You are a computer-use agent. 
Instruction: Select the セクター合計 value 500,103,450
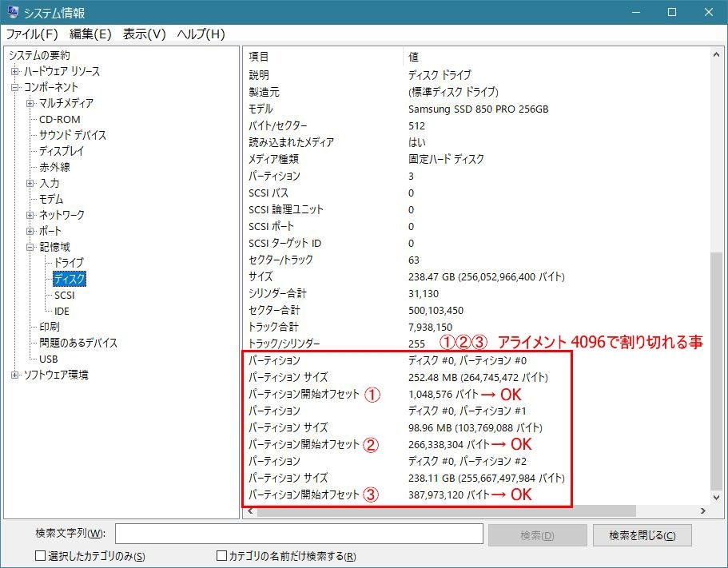tap(436, 310)
